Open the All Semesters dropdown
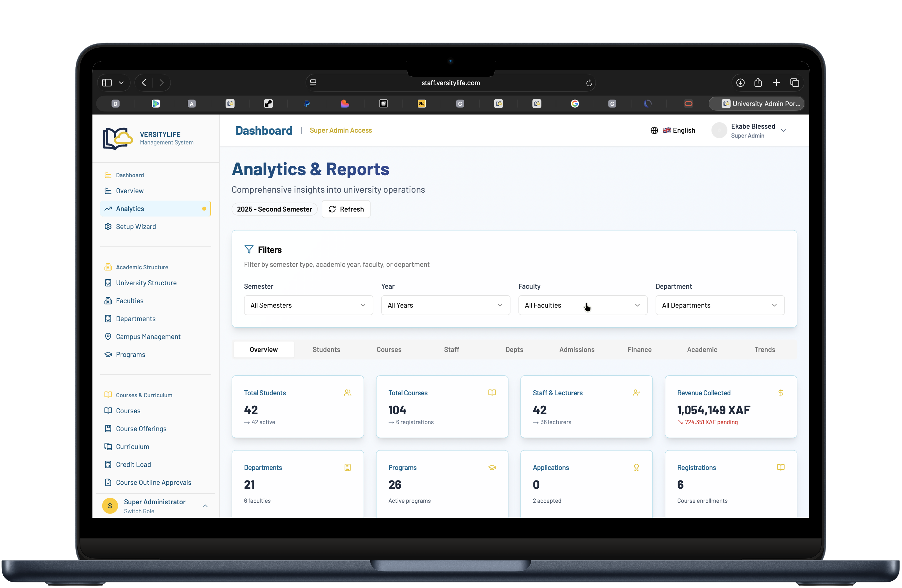The height and width of the screenshot is (588, 902). [x=308, y=305]
